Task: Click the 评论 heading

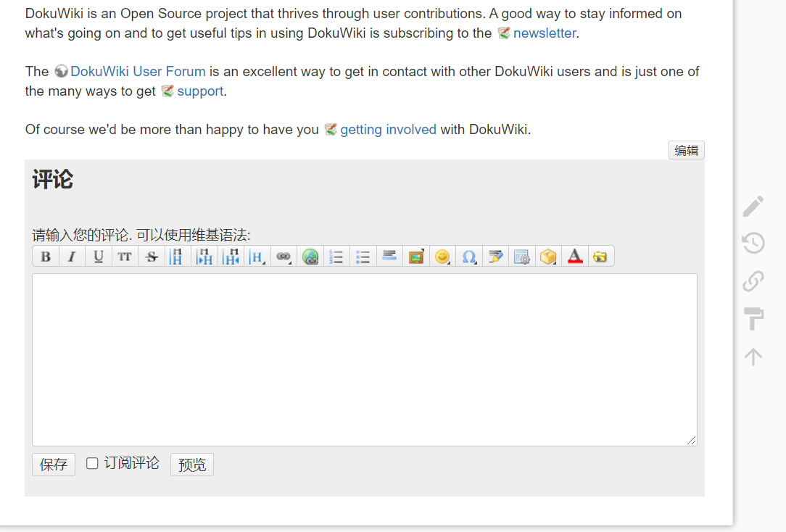Action: (53, 179)
